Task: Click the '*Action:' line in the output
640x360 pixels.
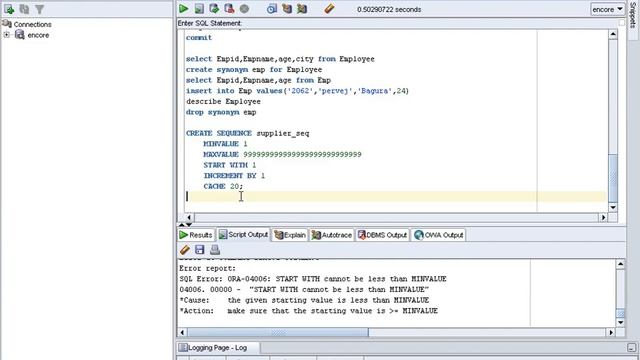Action: 309,311
